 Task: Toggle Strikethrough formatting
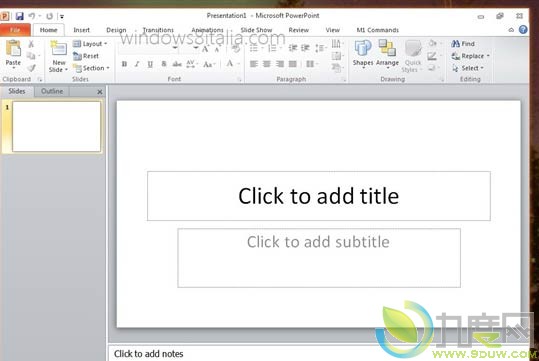pyautogui.click(x=177, y=64)
